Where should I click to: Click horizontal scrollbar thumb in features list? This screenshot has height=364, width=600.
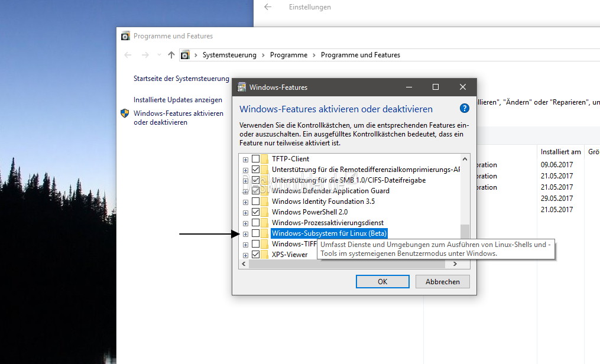[346, 264]
